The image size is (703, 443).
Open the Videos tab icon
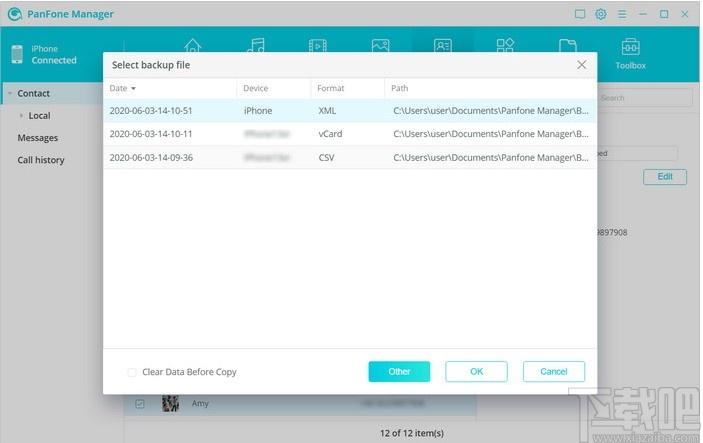point(317,45)
